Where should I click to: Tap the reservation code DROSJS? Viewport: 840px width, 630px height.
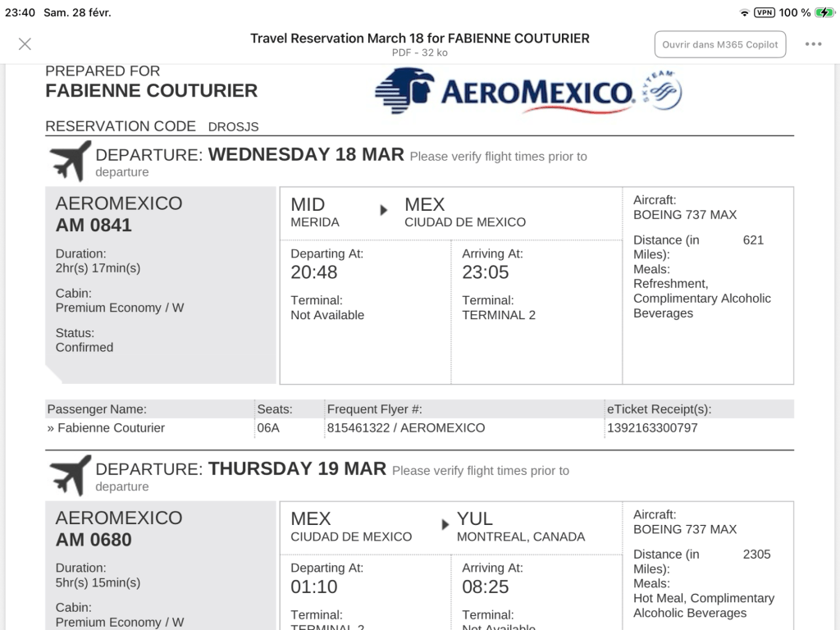(x=234, y=127)
